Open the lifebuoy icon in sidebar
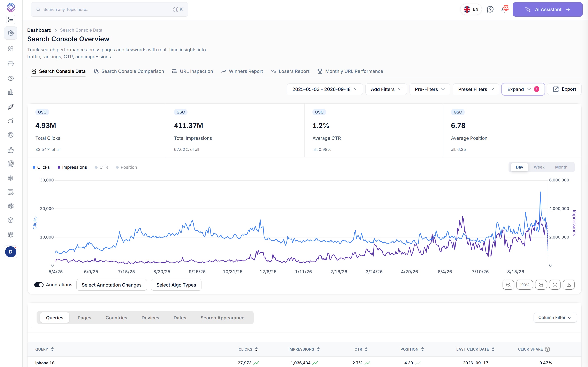Screen dimensions: 588x367 tap(11, 135)
